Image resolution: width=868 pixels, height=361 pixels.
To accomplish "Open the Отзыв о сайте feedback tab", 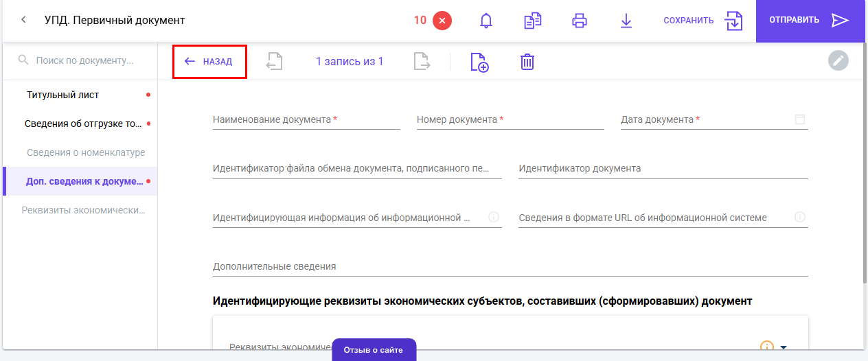I will tap(374, 350).
